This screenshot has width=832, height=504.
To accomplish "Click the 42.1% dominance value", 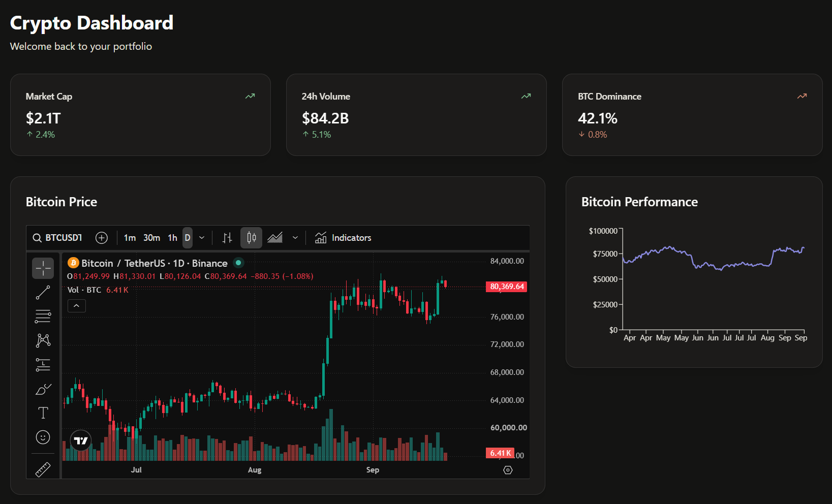I will (x=598, y=118).
